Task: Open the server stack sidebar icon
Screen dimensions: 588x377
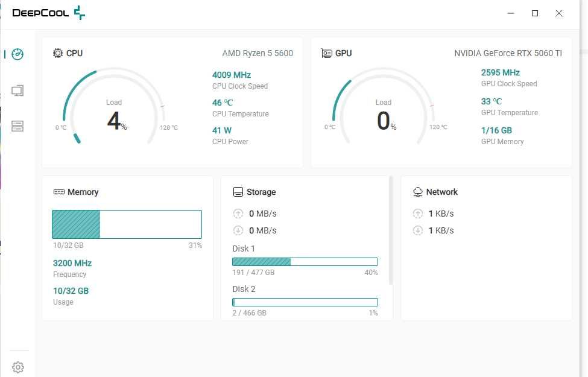Action: [17, 126]
